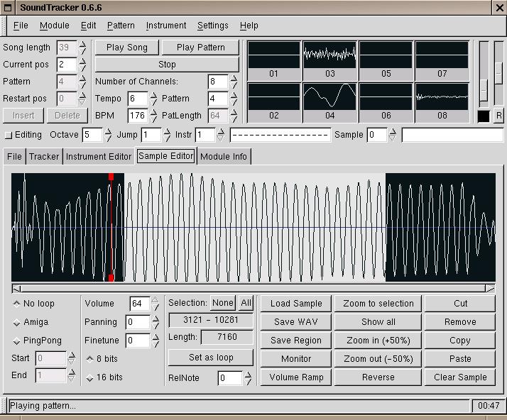This screenshot has height=420, width=507.
Task: Click the Zoom in (+50%) button
Action: [378, 341]
